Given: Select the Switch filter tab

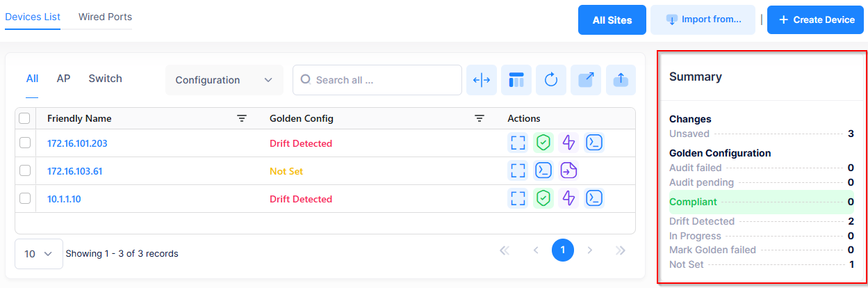Looking at the screenshot, I should [x=105, y=79].
